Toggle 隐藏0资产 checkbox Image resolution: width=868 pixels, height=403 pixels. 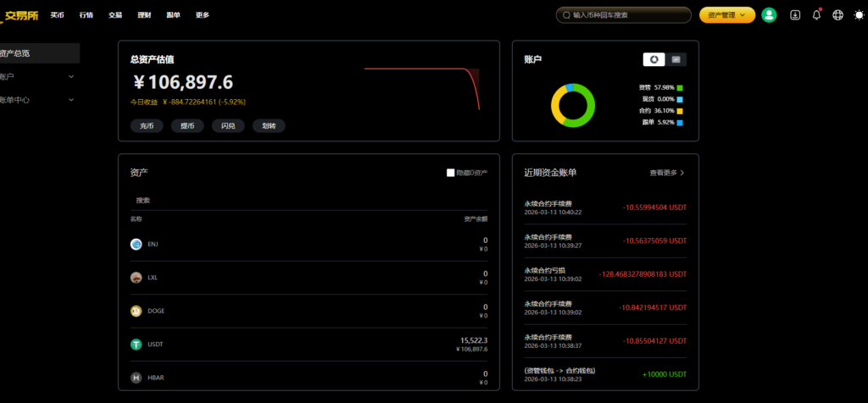pyautogui.click(x=451, y=173)
